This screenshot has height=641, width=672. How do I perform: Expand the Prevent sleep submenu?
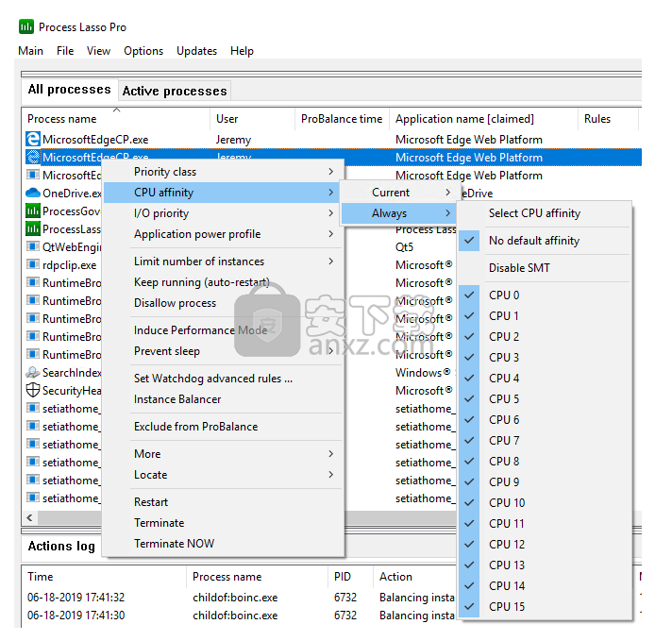[x=224, y=351]
